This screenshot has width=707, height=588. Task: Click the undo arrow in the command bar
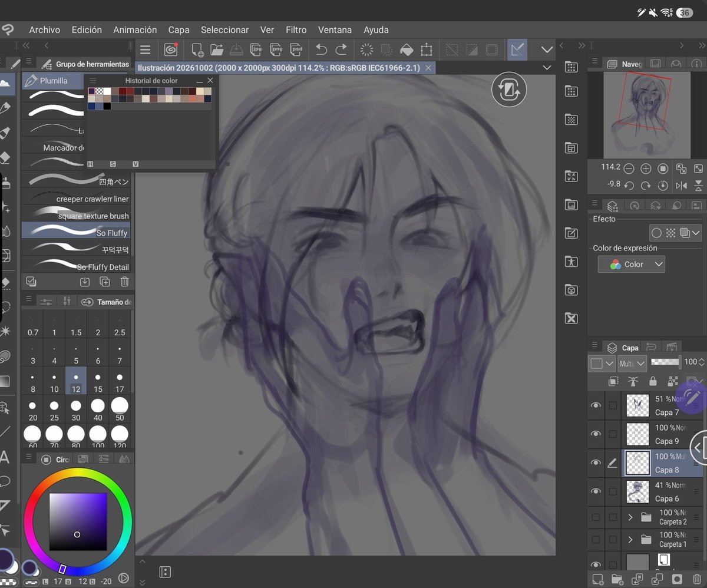(321, 49)
